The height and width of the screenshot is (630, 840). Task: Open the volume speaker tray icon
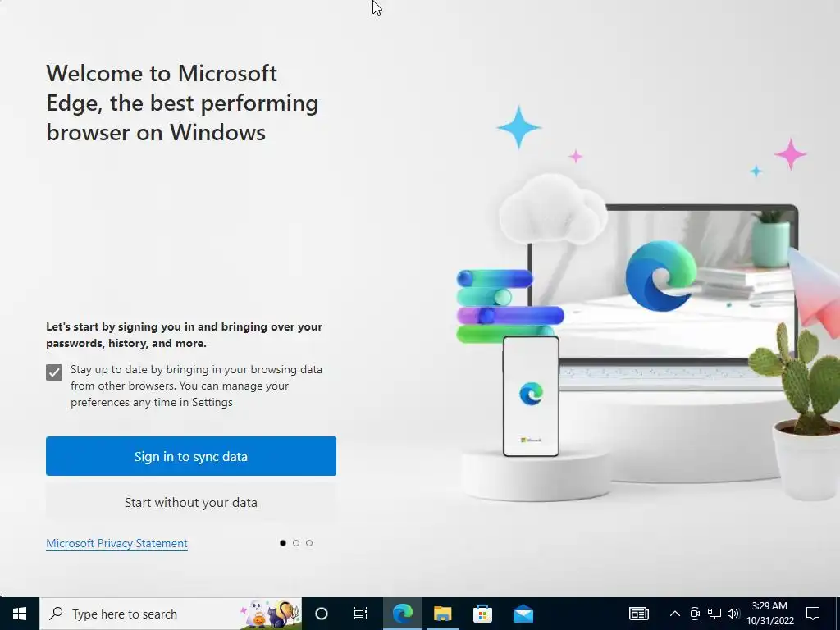pos(734,614)
